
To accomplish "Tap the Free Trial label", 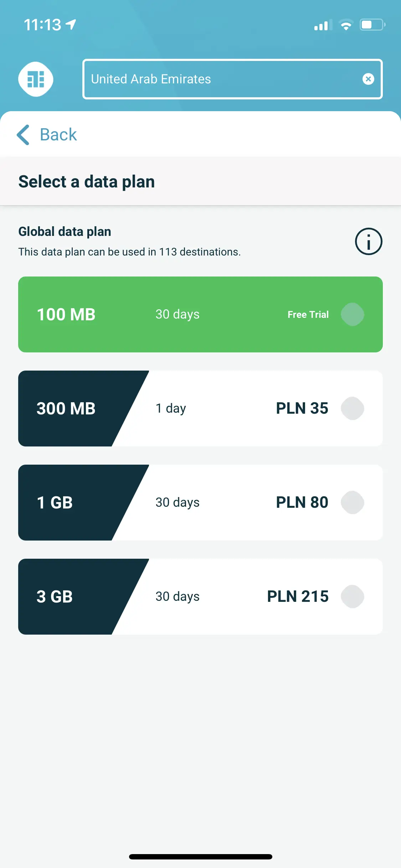I will 308,315.
